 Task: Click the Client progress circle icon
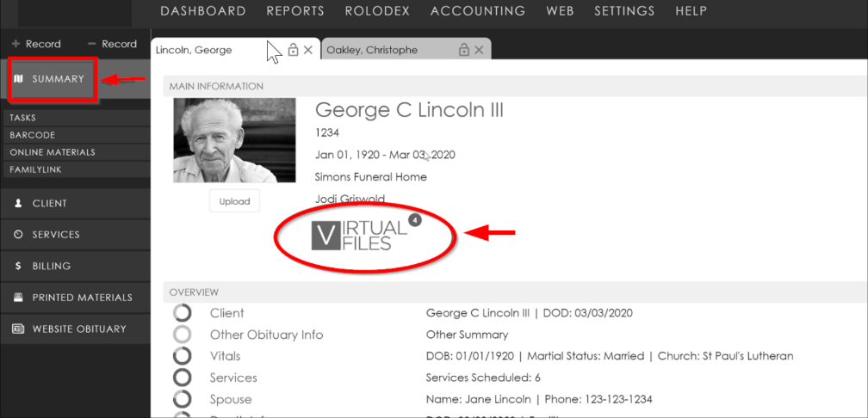pyautogui.click(x=182, y=313)
